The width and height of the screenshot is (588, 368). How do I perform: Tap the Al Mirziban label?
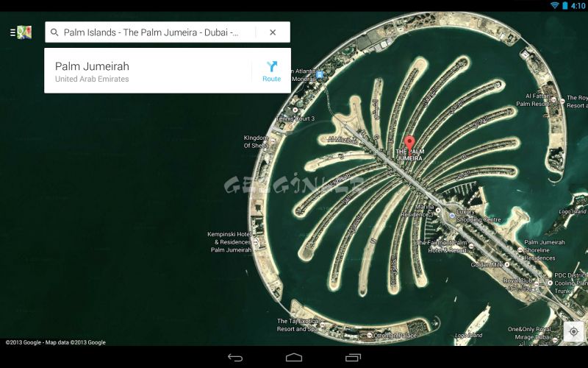point(343,140)
